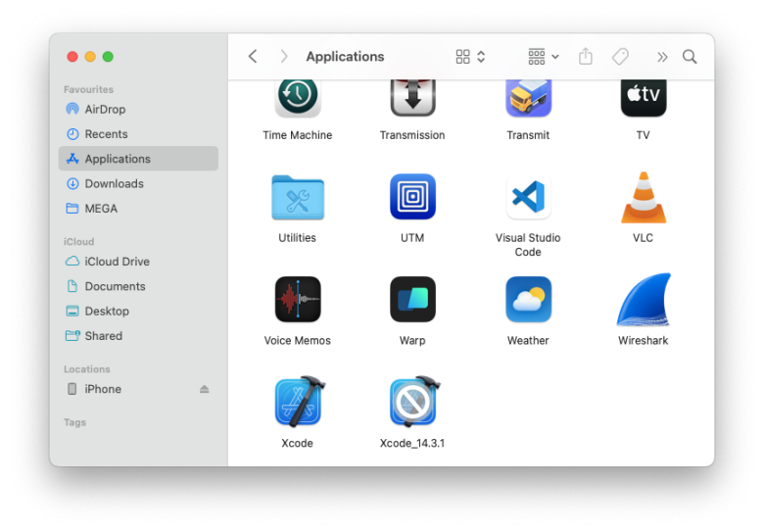The width and height of the screenshot is (764, 532).
Task: Select the Transmission app icon
Action: 412,98
